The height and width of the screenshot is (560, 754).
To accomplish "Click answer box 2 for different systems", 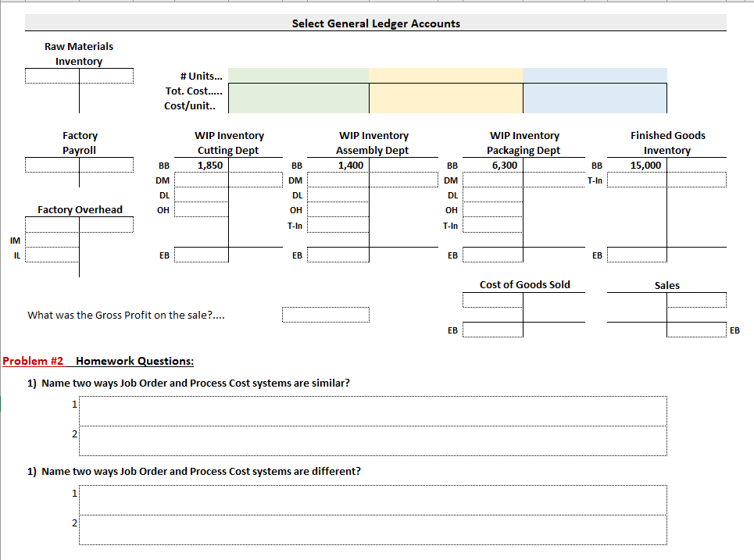I will tap(373, 530).
